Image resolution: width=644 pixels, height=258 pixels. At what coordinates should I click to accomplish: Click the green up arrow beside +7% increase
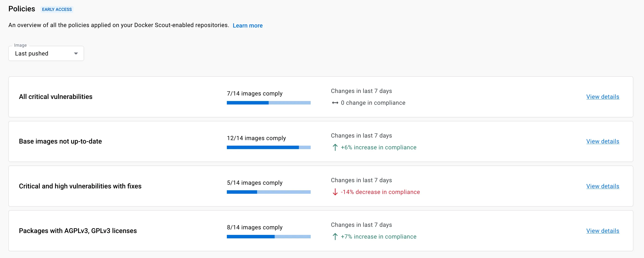[x=335, y=236]
